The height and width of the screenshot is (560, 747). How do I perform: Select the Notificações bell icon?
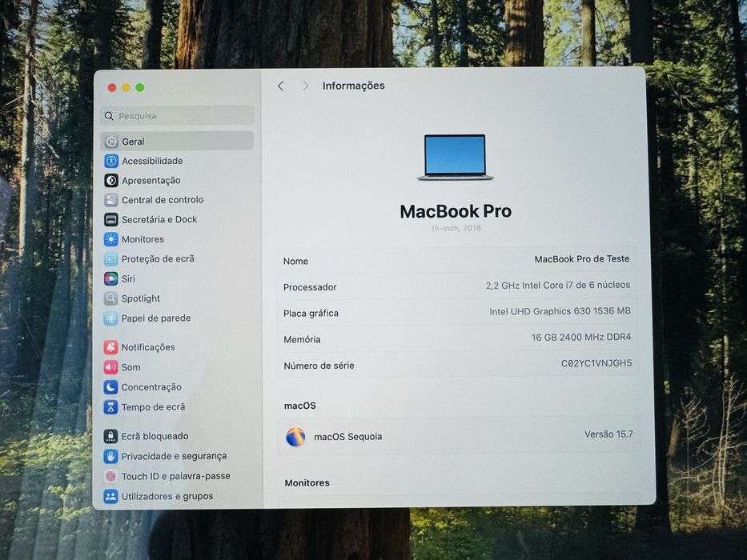[111, 347]
